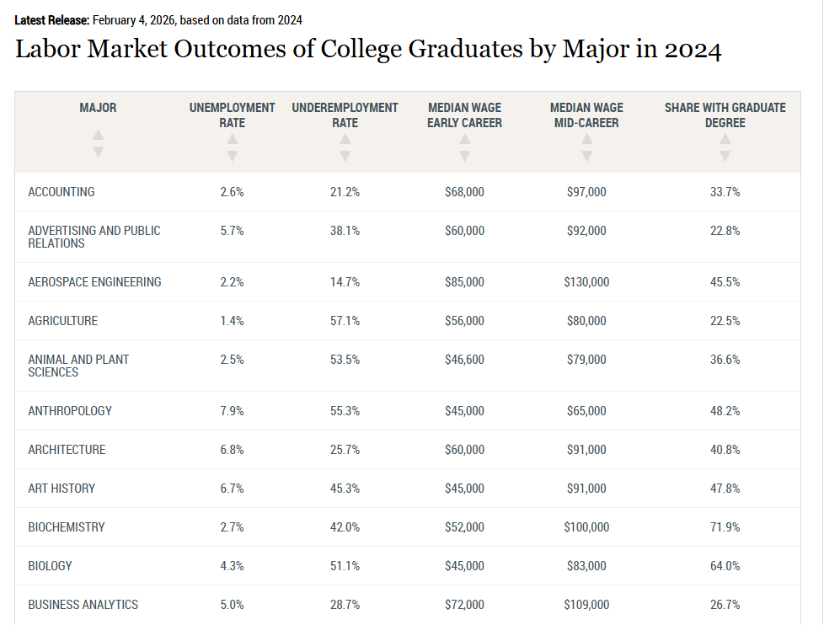The image size is (840, 625).
Task: Sort Median Wage Early Career descending arrow
Action: 464,156
